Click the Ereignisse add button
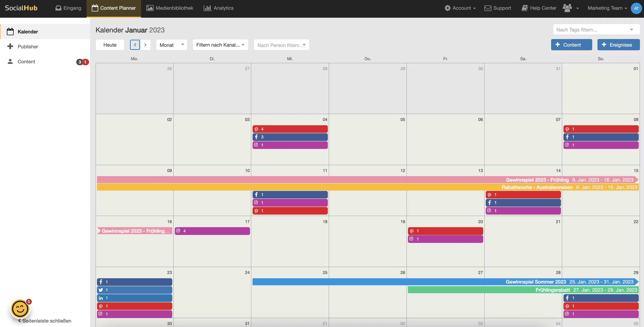The image size is (644, 327). pyautogui.click(x=618, y=45)
